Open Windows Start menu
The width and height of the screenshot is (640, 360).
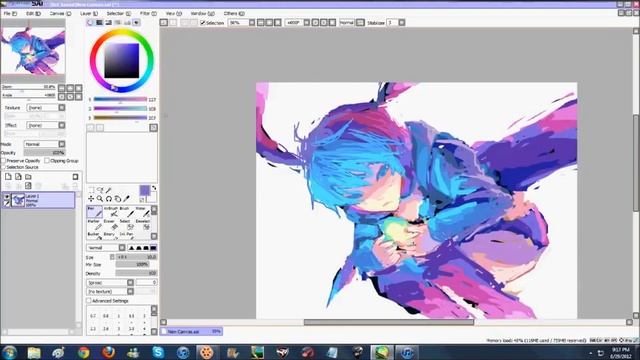coord(9,352)
